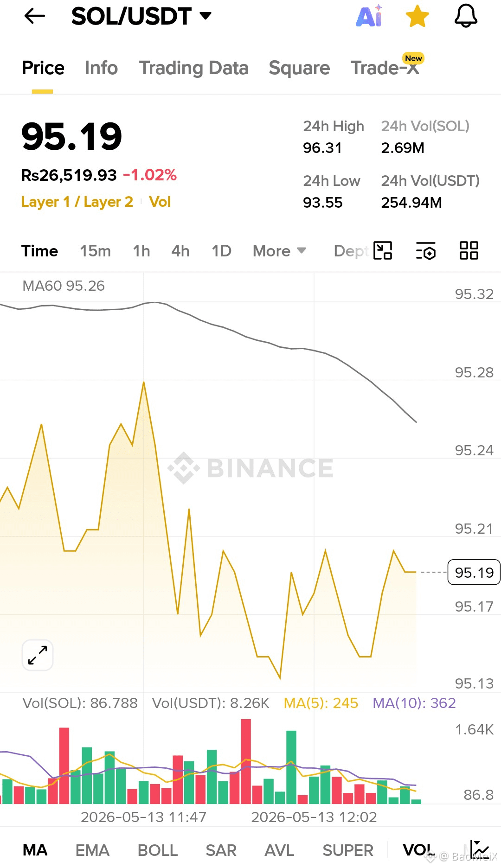Tap the 24h Vol(USDT) value 254.94M
Screen dimensions: 501x868
pyautogui.click(x=411, y=203)
